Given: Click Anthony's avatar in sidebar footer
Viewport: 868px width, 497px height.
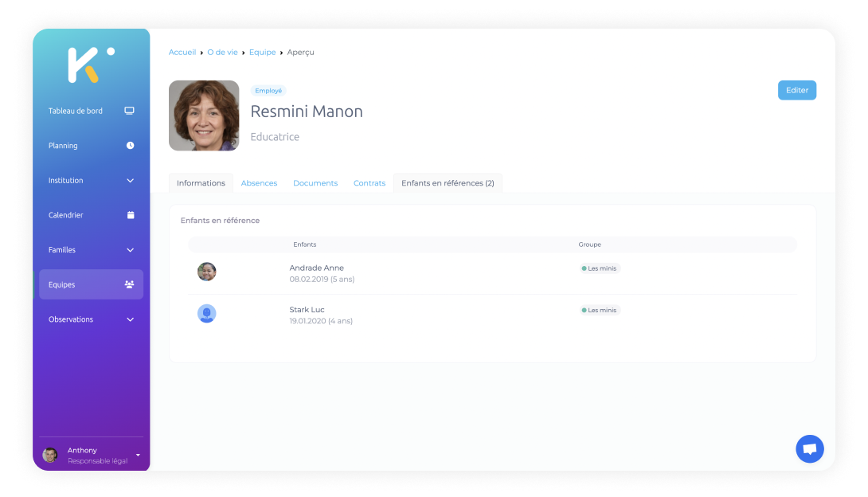Looking at the screenshot, I should tap(50, 455).
